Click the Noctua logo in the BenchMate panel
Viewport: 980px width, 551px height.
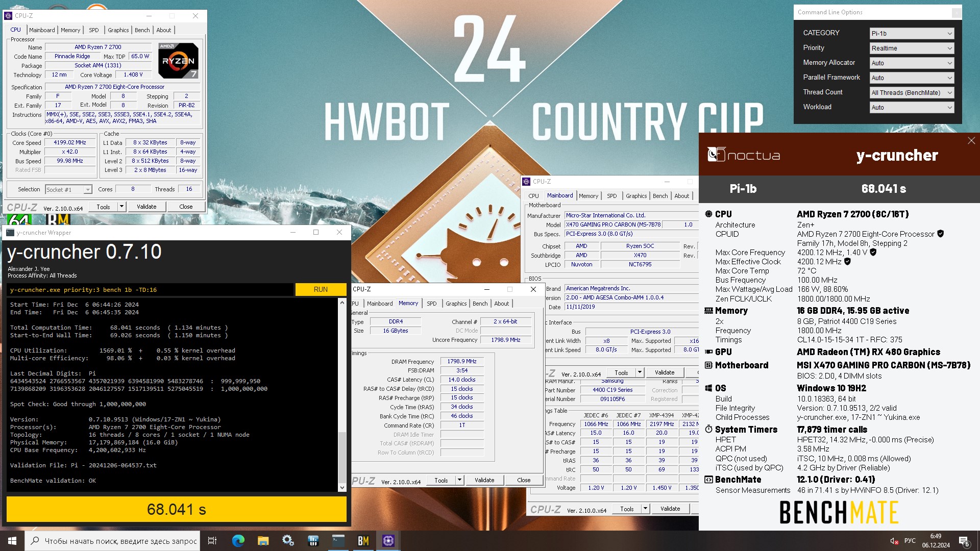(744, 155)
